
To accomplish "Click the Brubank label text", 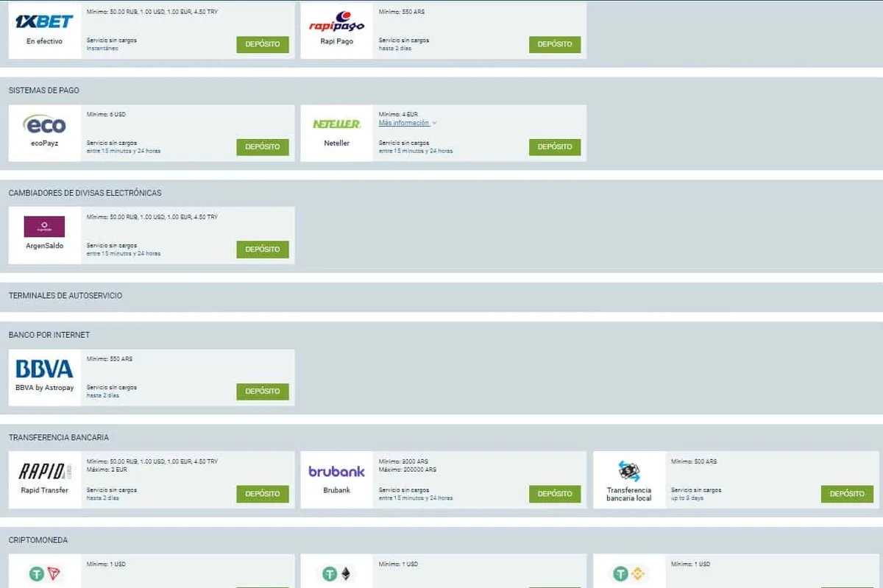I will coord(336,490).
